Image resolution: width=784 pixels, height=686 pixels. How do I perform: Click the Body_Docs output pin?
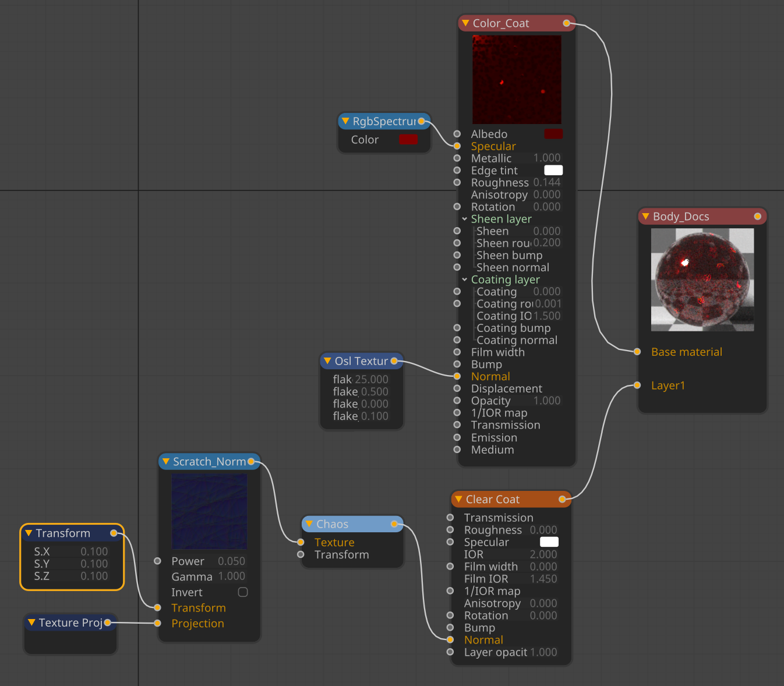(x=757, y=217)
